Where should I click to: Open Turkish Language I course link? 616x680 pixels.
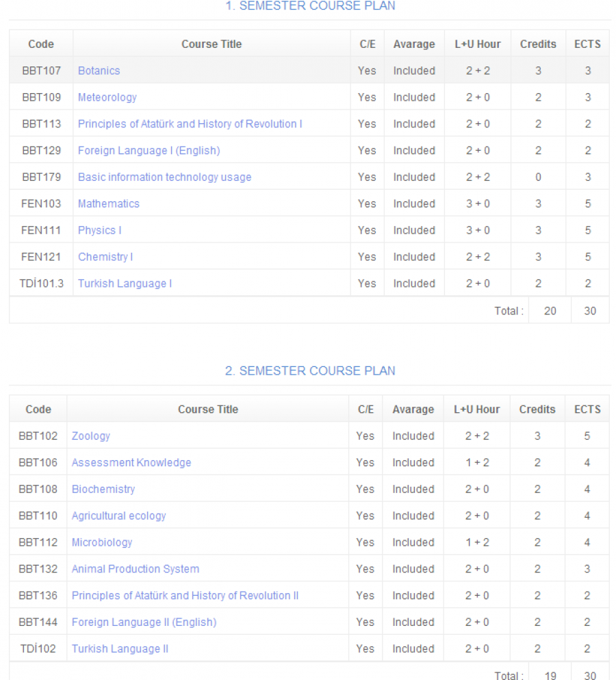[x=125, y=284]
